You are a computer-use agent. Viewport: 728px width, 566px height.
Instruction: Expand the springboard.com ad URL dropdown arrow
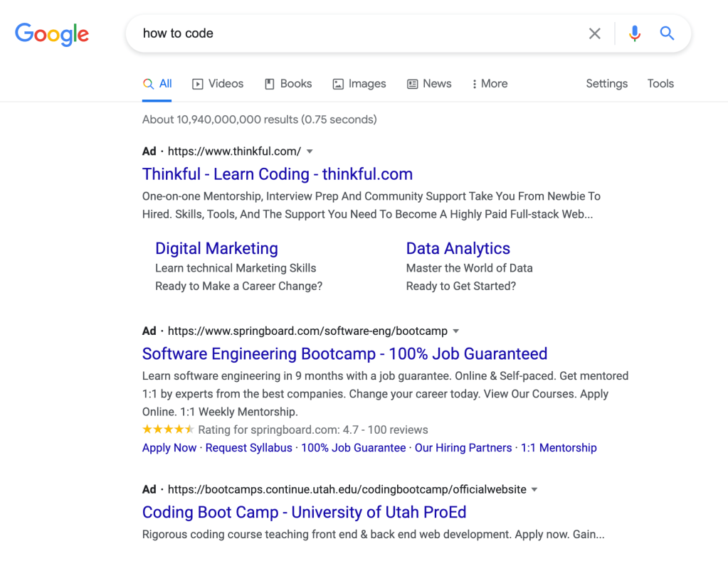point(456,331)
